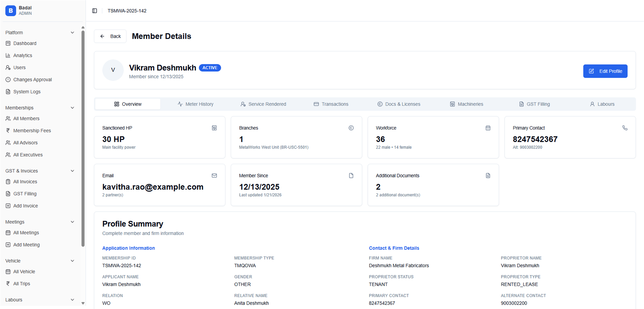Open System Logs page
This screenshot has width=644, height=309.
click(x=27, y=92)
